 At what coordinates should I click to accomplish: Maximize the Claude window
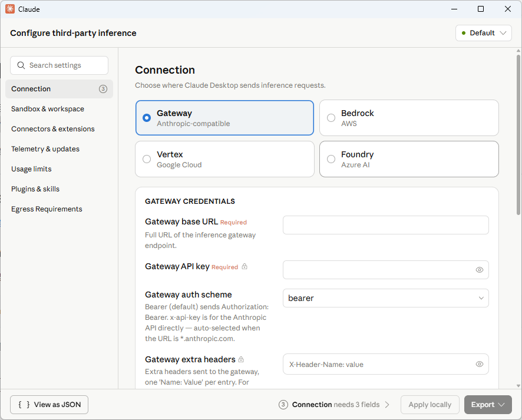click(x=481, y=9)
